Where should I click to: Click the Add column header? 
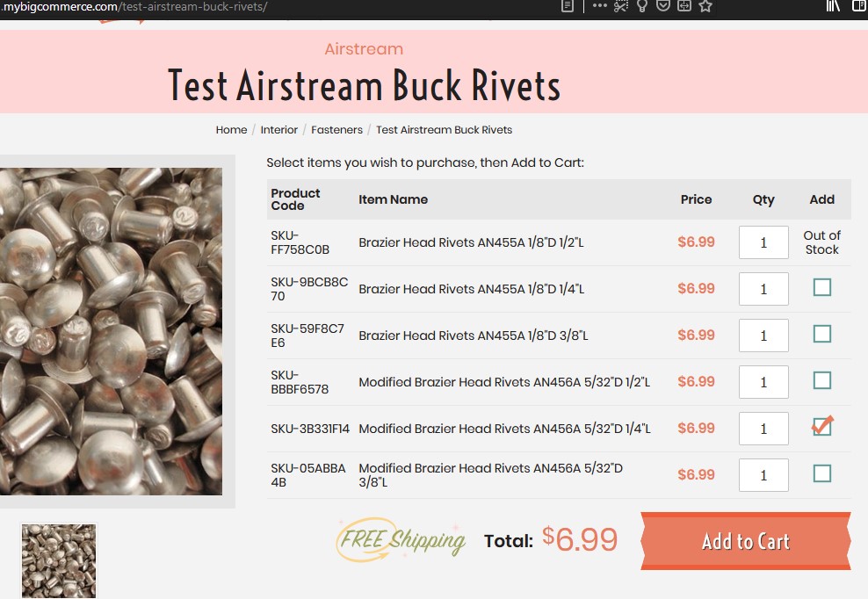[822, 199]
